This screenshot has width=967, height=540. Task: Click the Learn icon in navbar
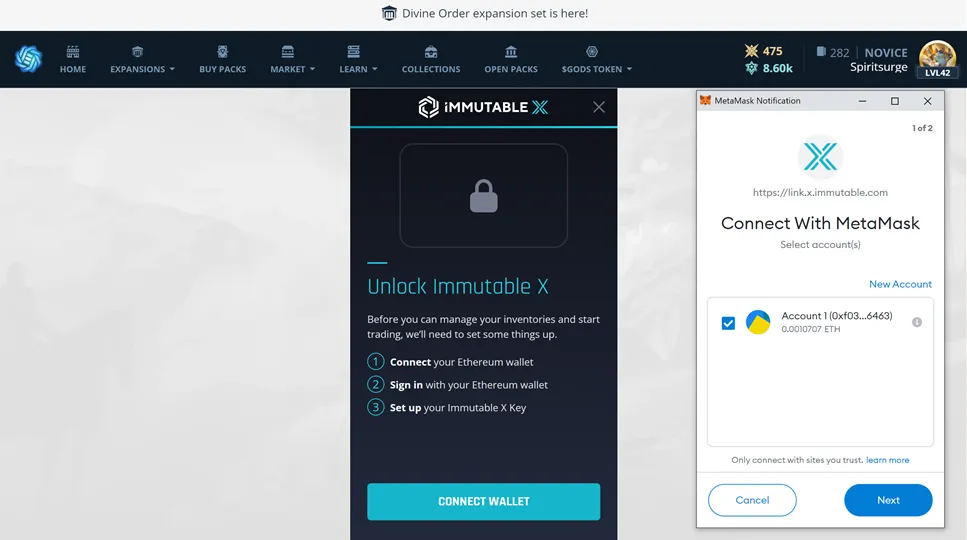(353, 51)
